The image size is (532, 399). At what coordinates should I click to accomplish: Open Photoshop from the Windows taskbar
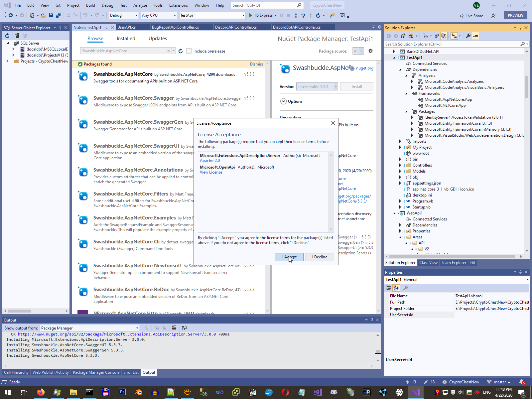(122, 392)
